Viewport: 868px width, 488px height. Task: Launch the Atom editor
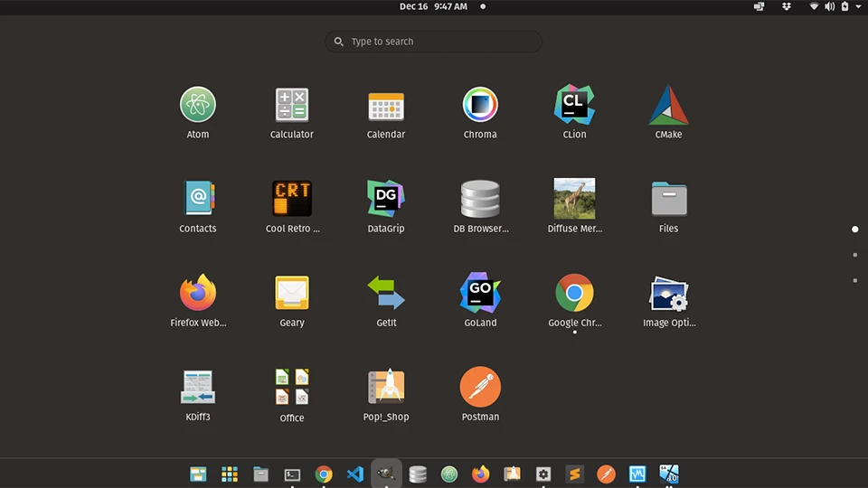click(x=197, y=106)
